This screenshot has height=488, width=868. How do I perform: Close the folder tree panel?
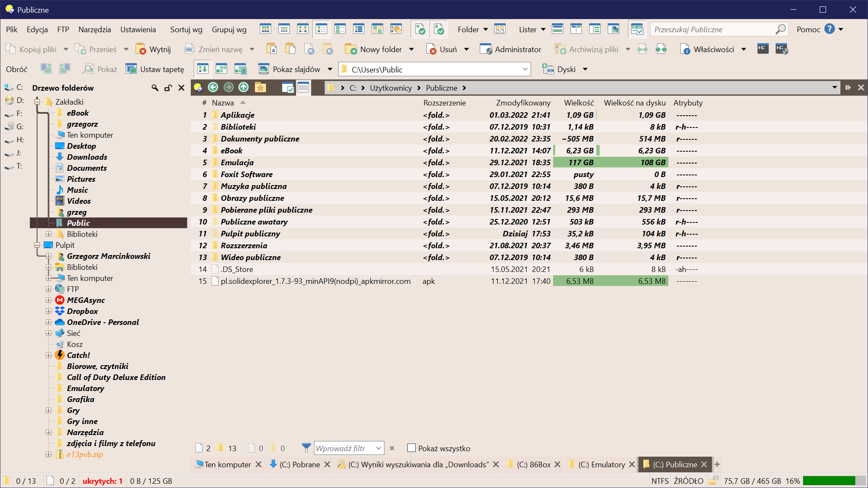click(181, 88)
